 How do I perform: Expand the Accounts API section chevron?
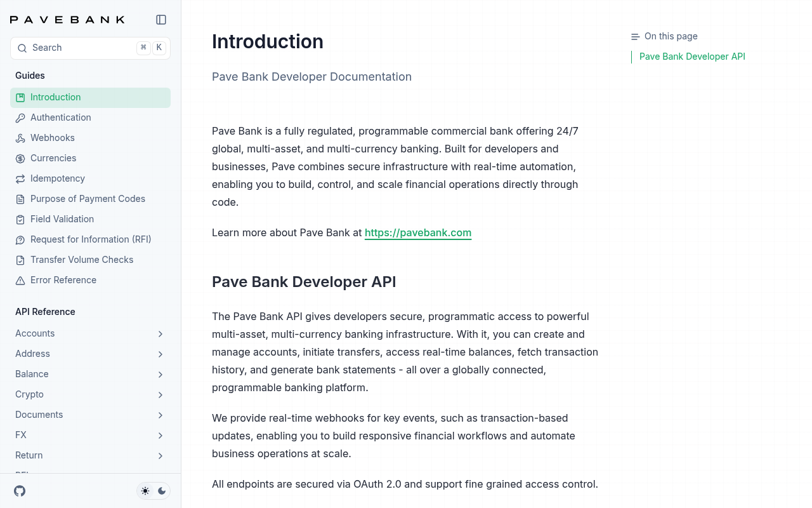pos(160,333)
